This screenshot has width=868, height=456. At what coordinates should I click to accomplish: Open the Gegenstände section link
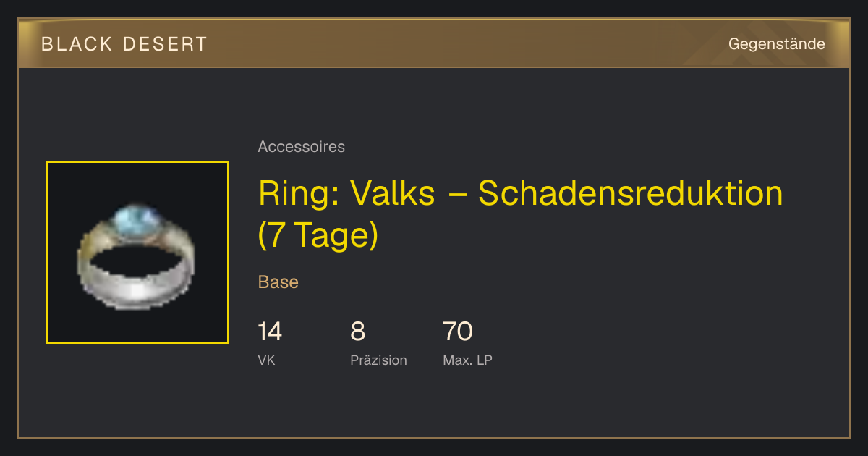pyautogui.click(x=776, y=44)
